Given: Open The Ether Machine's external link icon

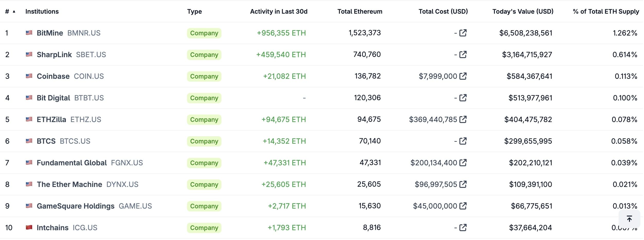Looking at the screenshot, I should (x=463, y=184).
